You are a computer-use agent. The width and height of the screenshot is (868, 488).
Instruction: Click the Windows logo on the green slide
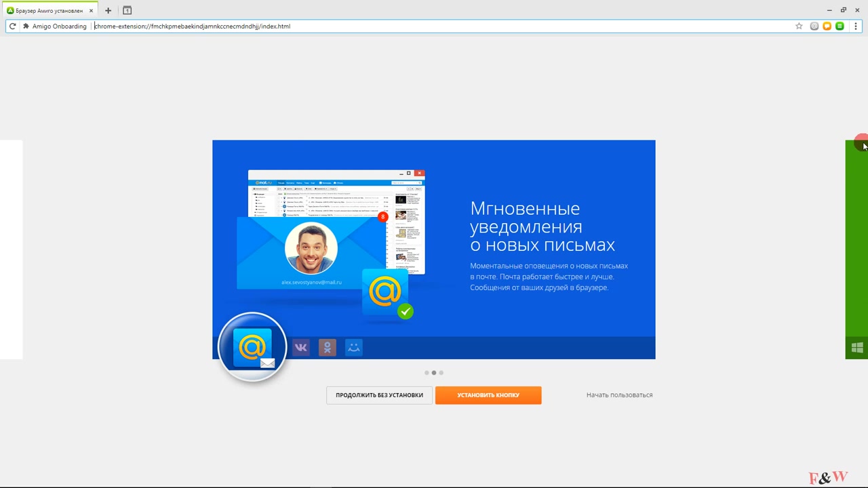tap(857, 348)
